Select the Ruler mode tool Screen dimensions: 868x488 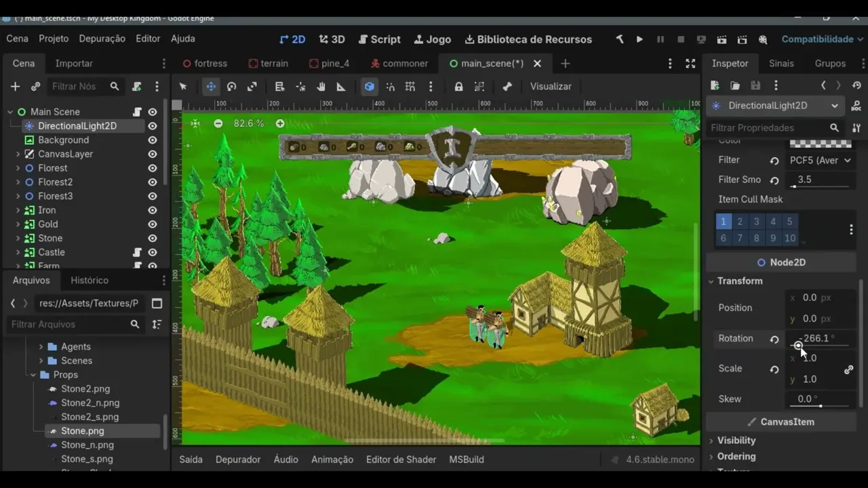341,86
